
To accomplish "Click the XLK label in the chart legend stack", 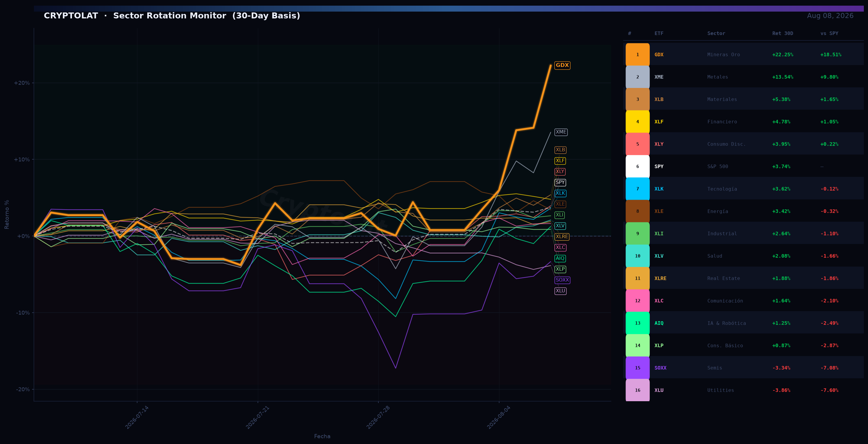I will click(560, 193).
